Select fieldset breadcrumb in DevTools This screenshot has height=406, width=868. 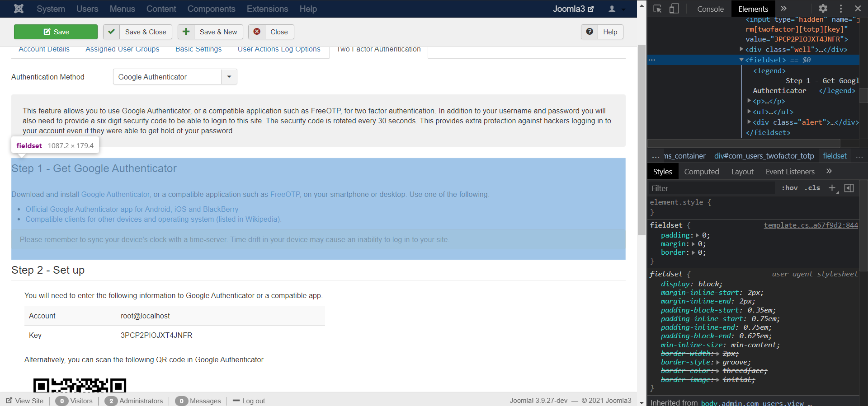click(835, 156)
